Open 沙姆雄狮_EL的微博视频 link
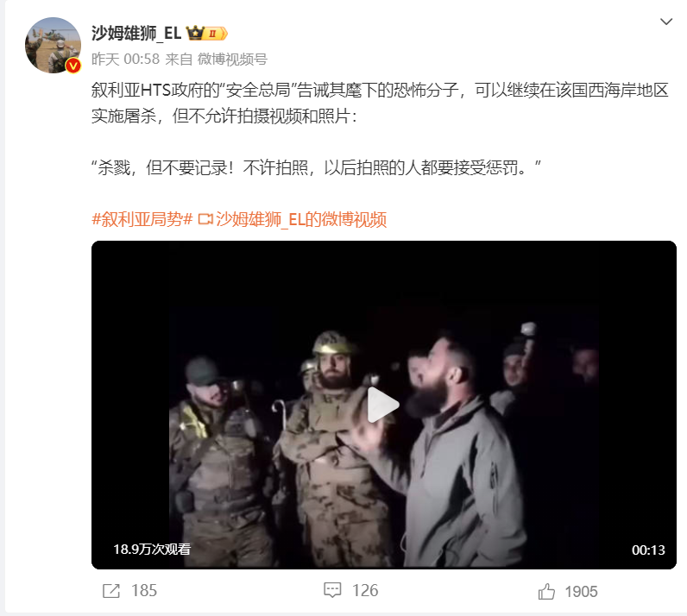This screenshot has width=687, height=616. point(301,219)
